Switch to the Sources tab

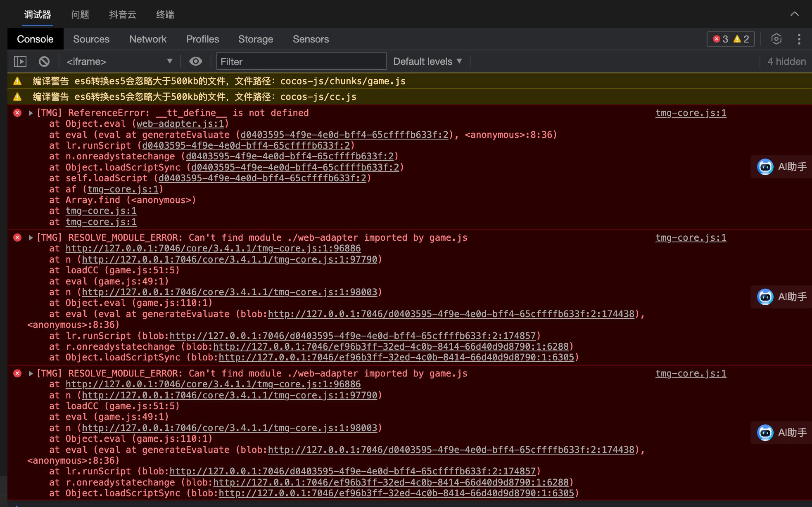point(91,39)
